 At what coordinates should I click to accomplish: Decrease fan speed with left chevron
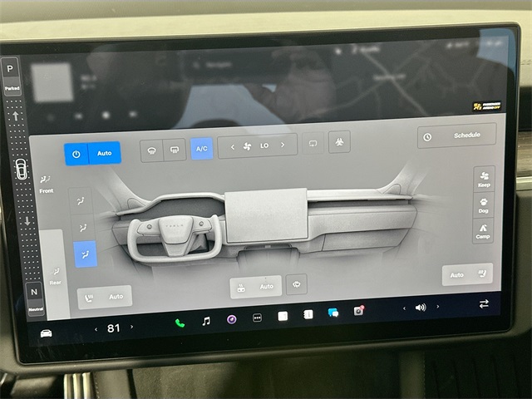coord(232,146)
